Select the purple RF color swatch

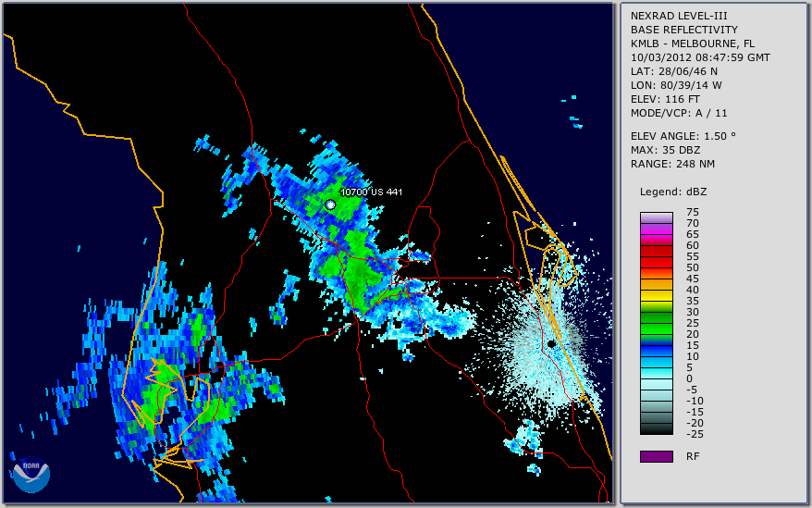[x=656, y=456]
